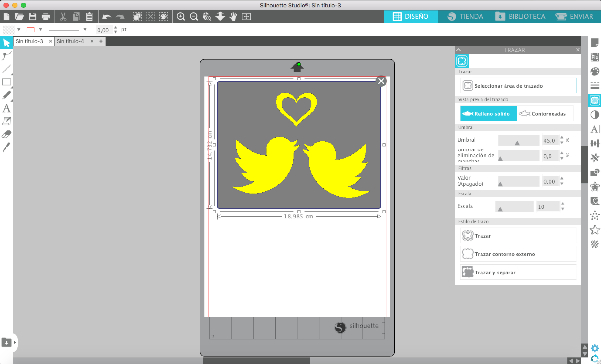Close the Sin título-4 tab

92,41
